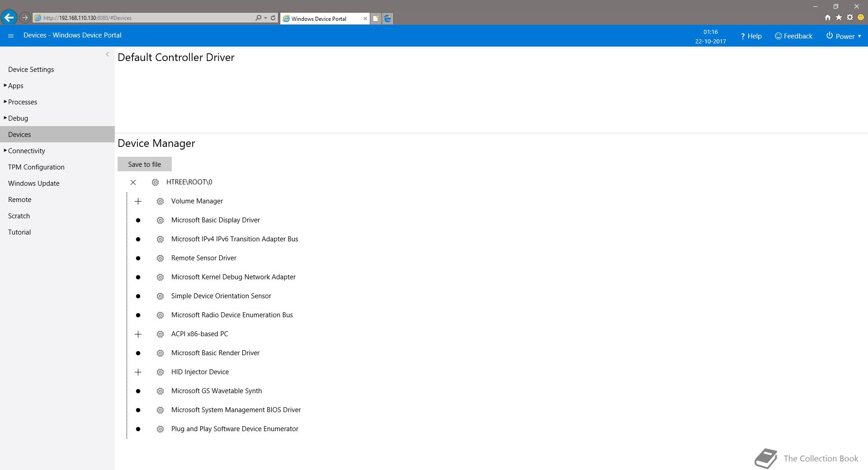Expand the Connectivity sidebar section
The image size is (868, 470).
pos(5,150)
